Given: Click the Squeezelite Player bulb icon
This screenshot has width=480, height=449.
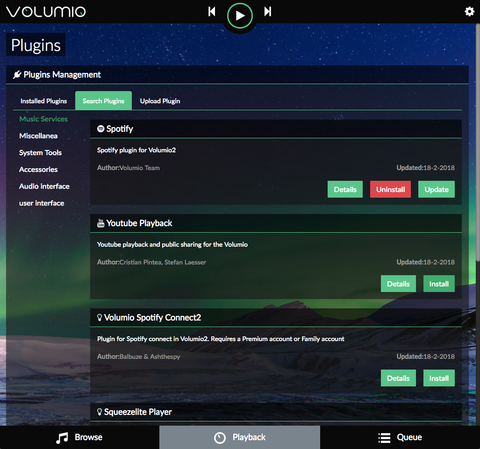Looking at the screenshot, I should click(x=99, y=412).
